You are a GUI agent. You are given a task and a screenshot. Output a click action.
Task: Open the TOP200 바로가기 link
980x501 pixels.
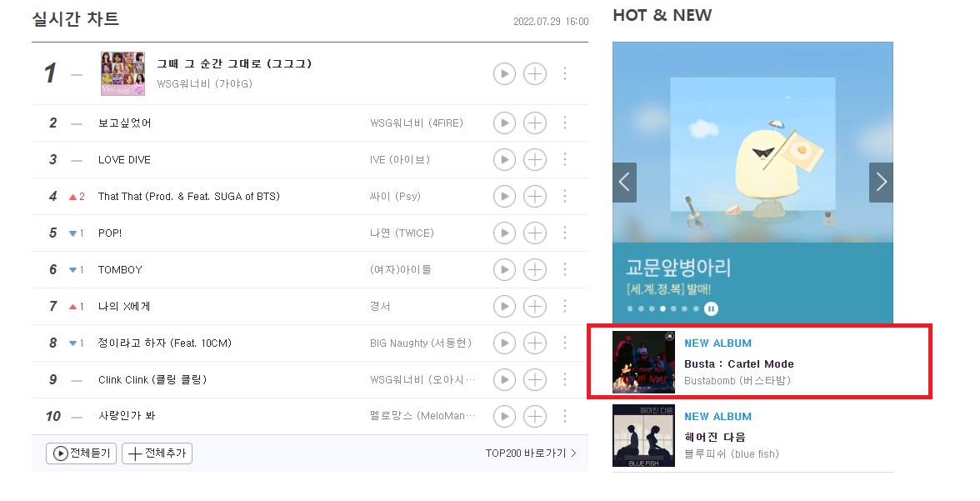(531, 453)
